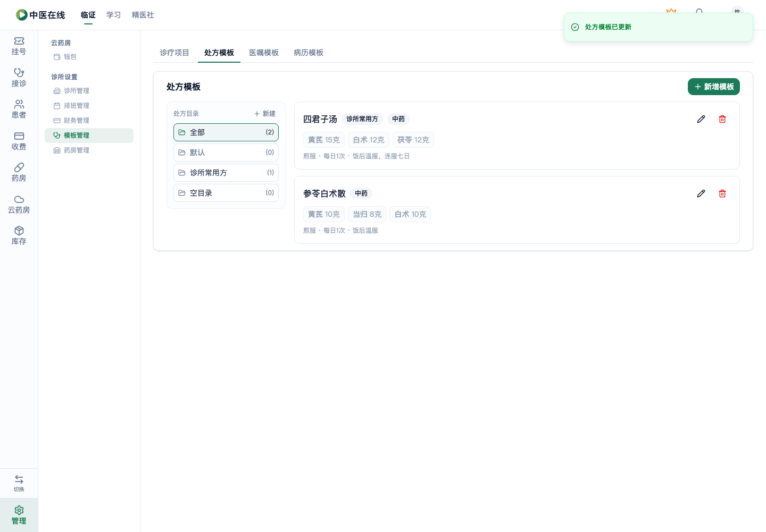Select the 处方模板 tab

pyautogui.click(x=219, y=53)
